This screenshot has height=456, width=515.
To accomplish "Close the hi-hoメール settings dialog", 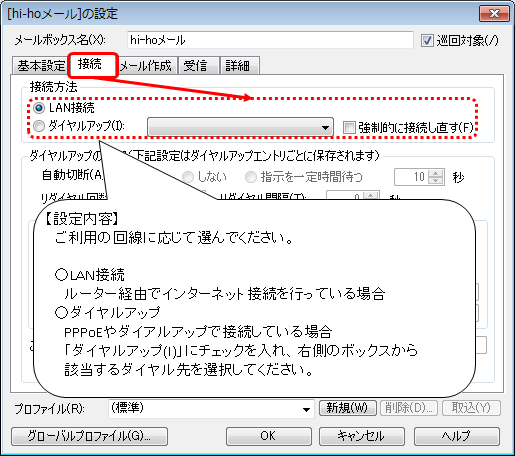I will tap(494, 14).
